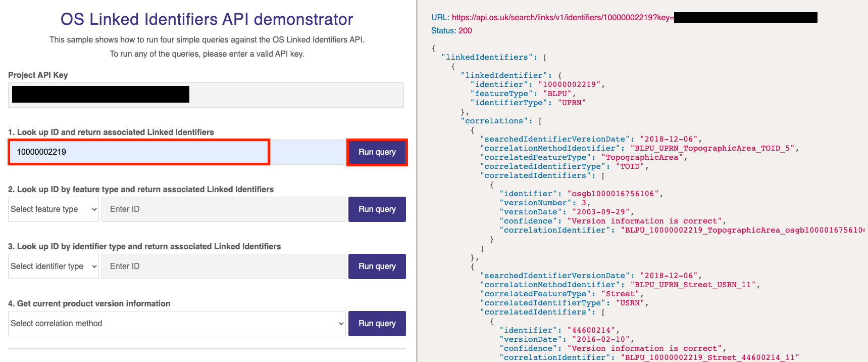Click the "versionNumber": 3 line
The height and width of the screenshot is (362, 868).
point(545,203)
